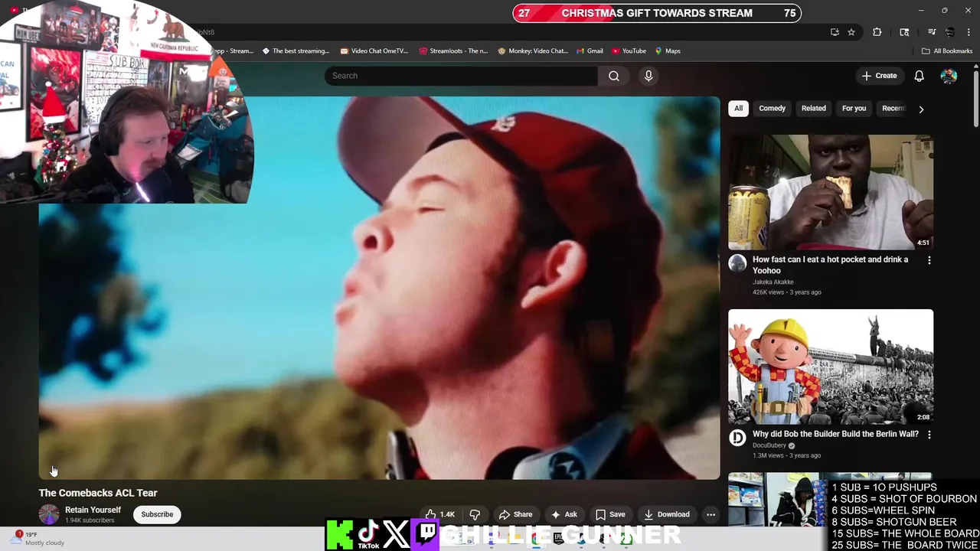Like the video with thumbs up
The height and width of the screenshot is (551, 980).
click(x=440, y=514)
